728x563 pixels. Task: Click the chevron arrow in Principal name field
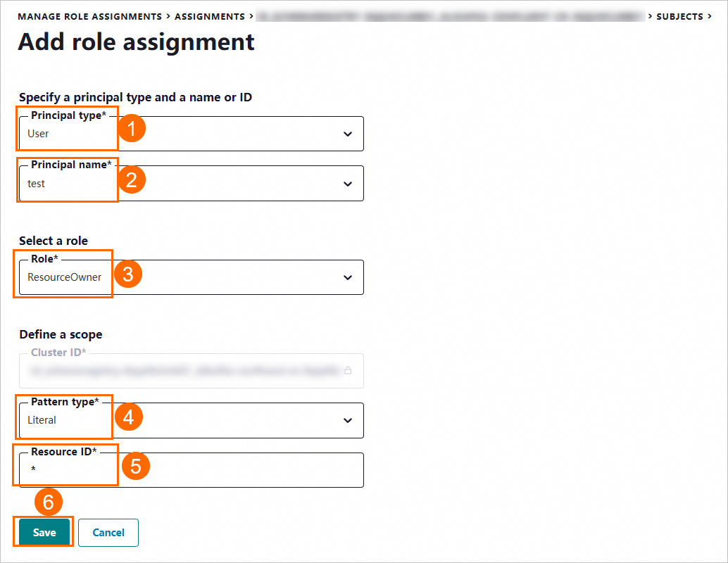pos(347,184)
